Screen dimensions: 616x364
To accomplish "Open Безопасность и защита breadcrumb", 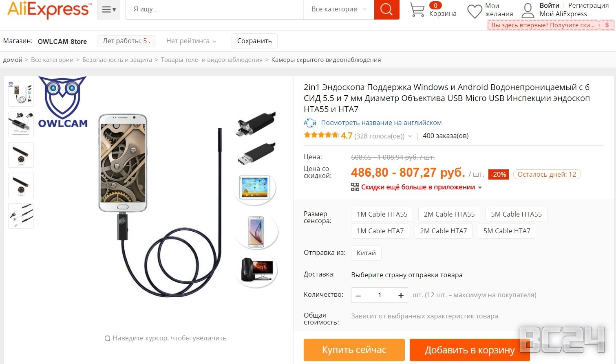I will coord(117,60).
